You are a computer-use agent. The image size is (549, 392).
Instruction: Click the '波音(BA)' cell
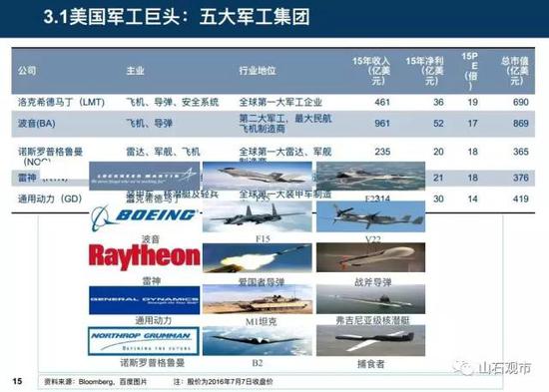[x=37, y=124]
